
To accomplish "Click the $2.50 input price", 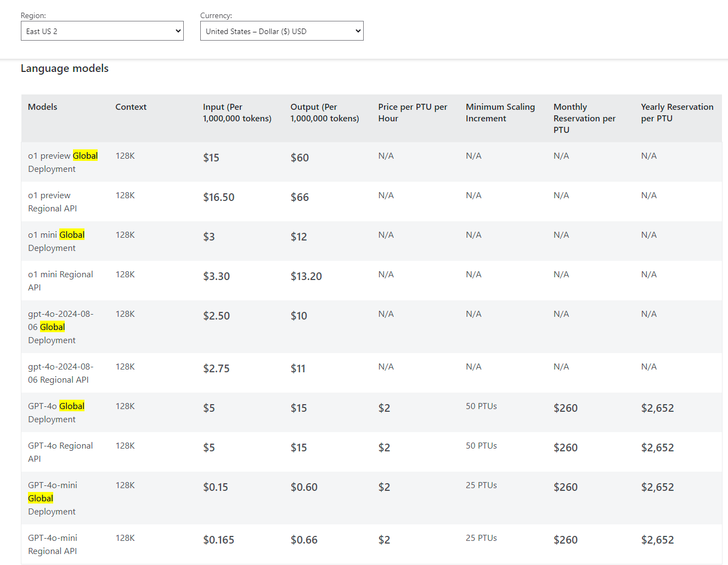I will click(217, 316).
